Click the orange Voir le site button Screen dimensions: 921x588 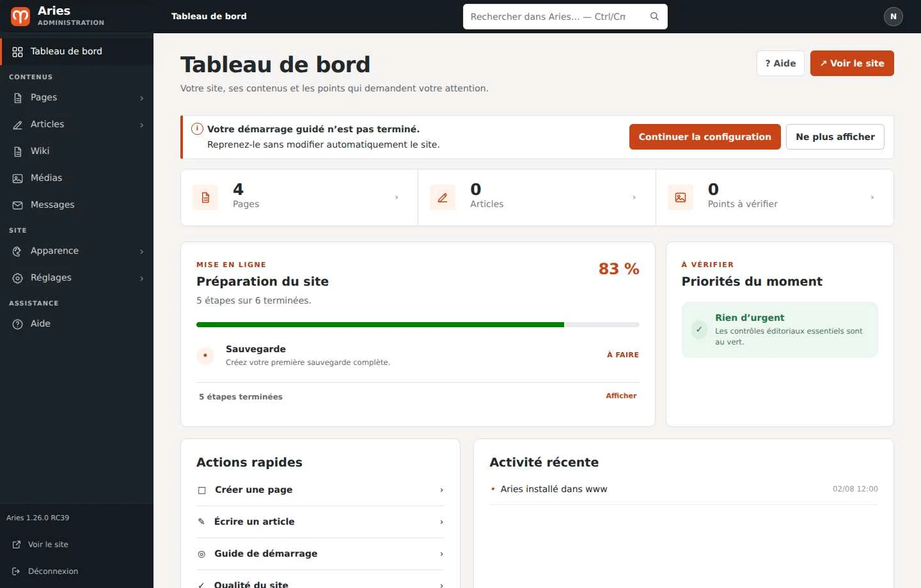tap(852, 63)
